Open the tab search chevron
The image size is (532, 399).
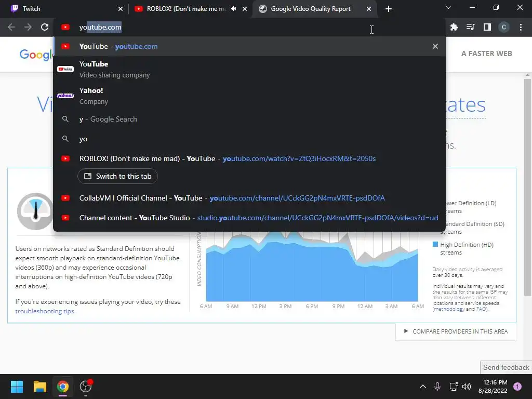click(x=448, y=7)
